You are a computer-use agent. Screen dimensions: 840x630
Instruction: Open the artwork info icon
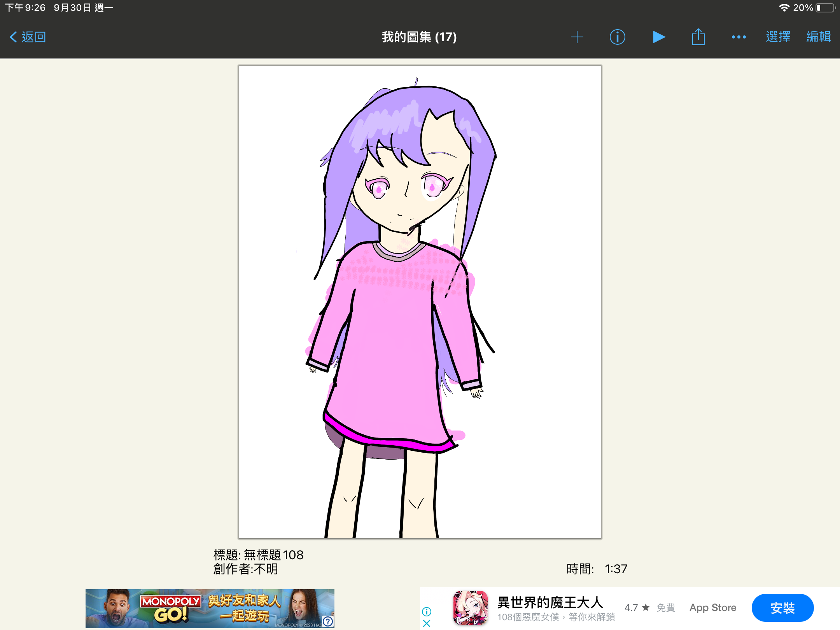pyautogui.click(x=617, y=37)
